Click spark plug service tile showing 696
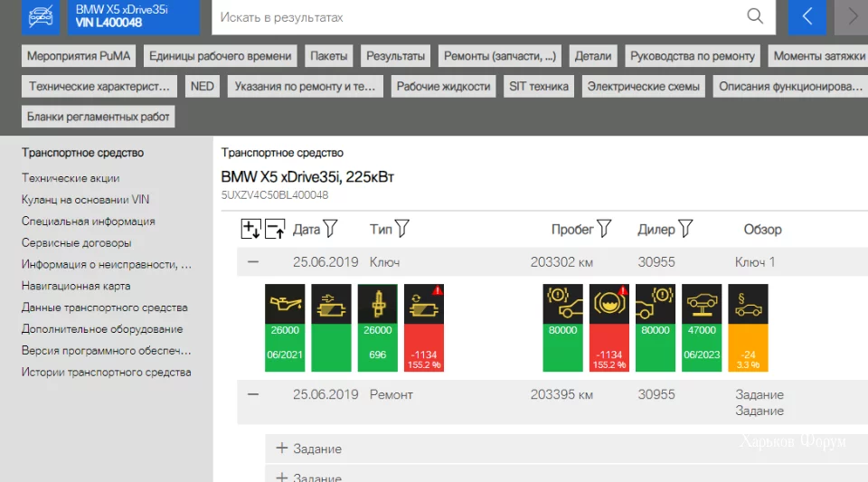Screen dimensions: 868x482 pyautogui.click(x=378, y=327)
